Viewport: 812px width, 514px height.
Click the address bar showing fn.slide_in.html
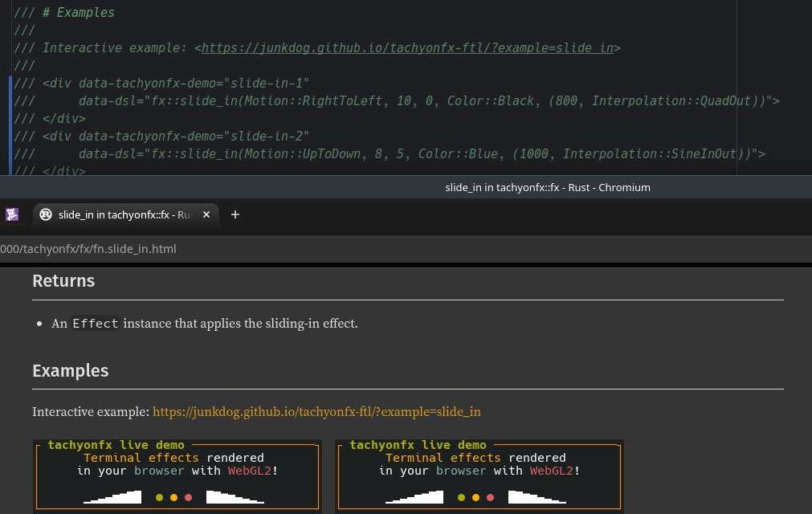(88, 249)
